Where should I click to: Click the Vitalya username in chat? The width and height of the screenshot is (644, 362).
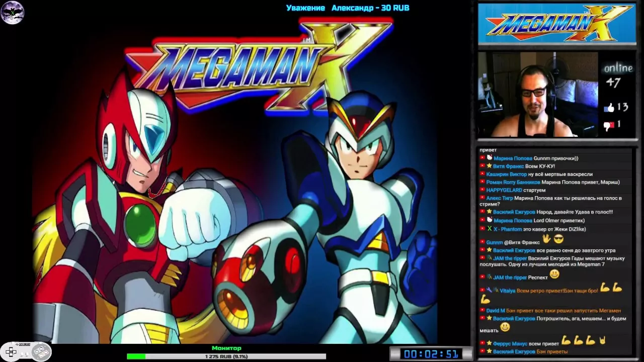(507, 291)
